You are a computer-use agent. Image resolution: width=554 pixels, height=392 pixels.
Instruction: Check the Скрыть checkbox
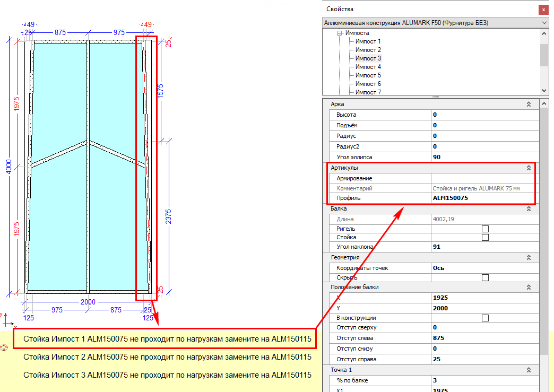point(484,277)
